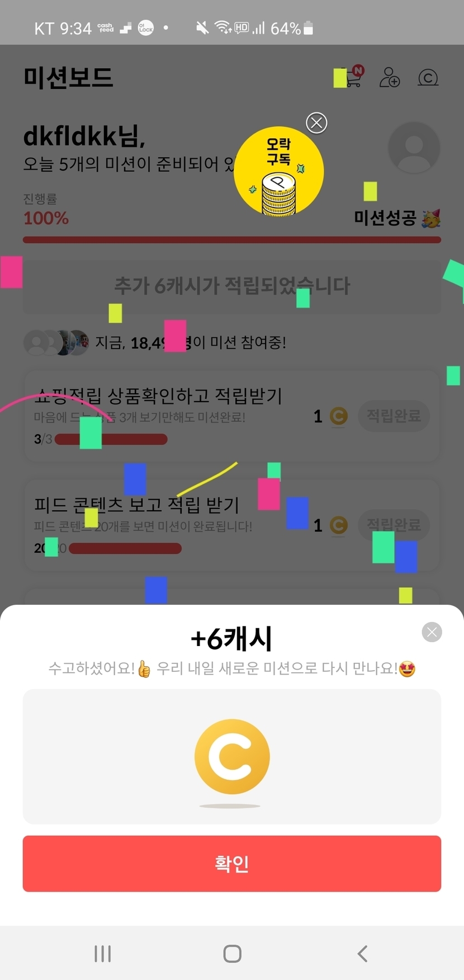464x980 pixels.
Task: Tap the profile avatar picture
Action: click(x=414, y=148)
